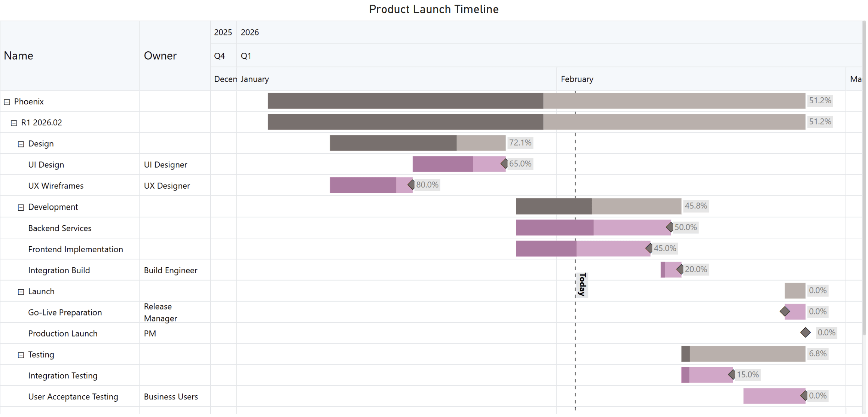The image size is (868, 417).
Task: Click the Owner column header
Action: click(160, 56)
